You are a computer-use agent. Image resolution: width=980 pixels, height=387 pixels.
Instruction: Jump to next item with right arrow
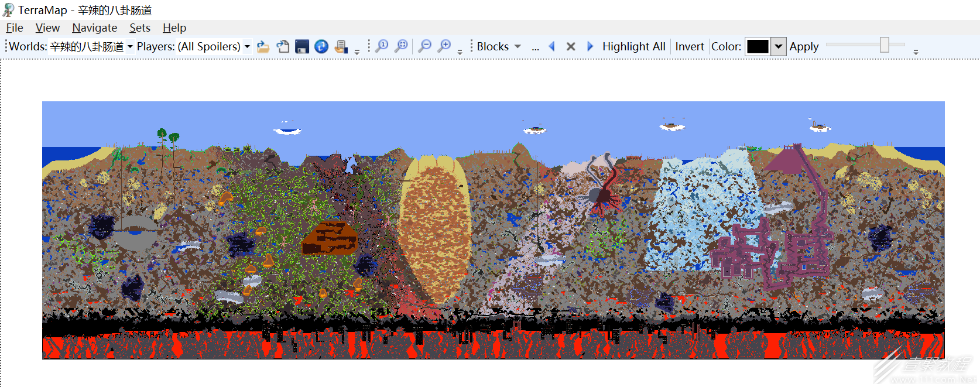pos(590,46)
